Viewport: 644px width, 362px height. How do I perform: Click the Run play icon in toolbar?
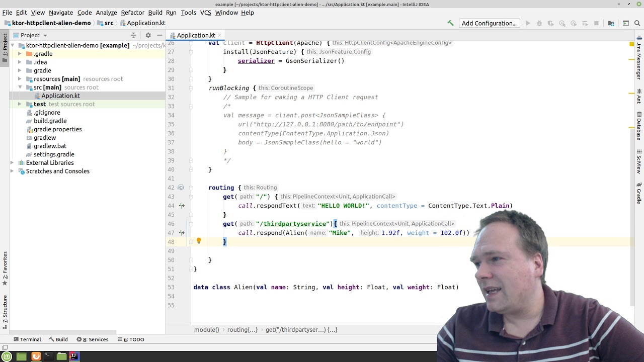point(528,23)
